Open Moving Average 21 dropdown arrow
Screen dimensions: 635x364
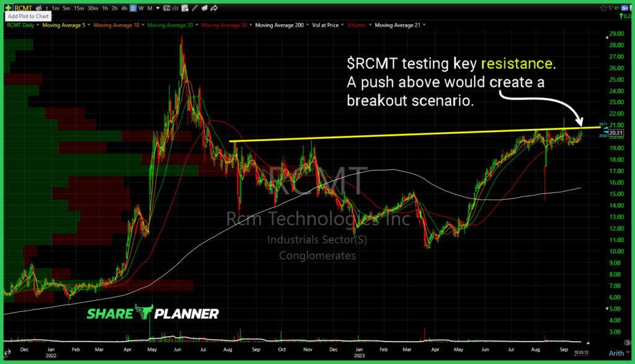click(x=424, y=25)
